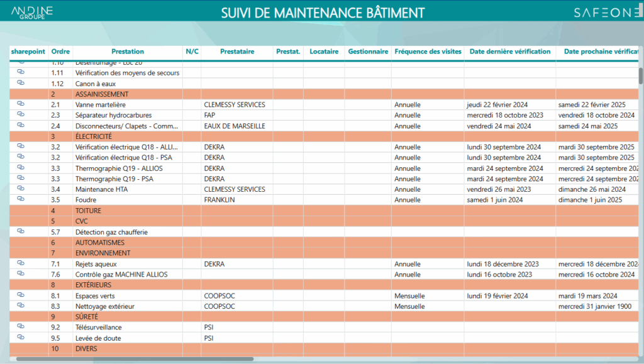Open sharepoint link for Vérification des moyens de secours

[21, 72]
